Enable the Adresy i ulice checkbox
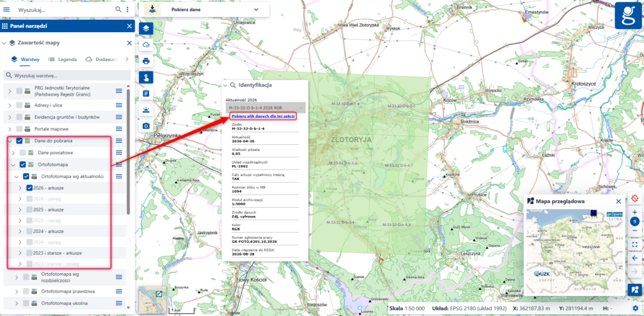 pos(19,105)
